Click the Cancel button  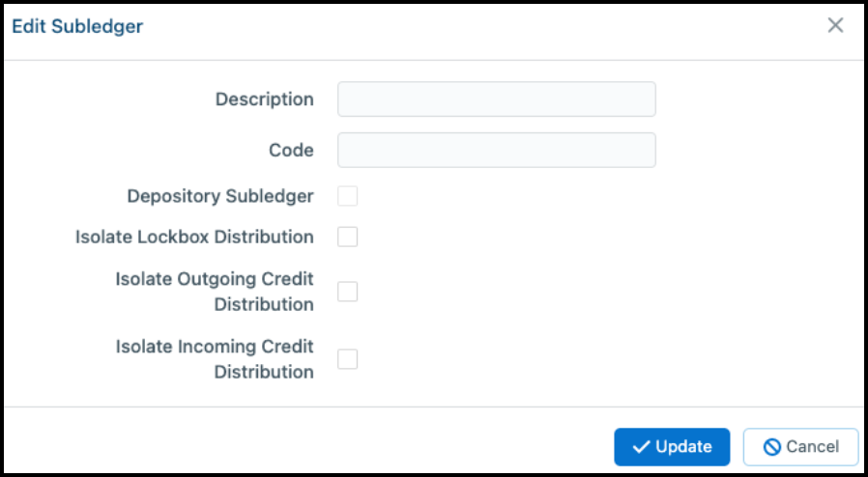pos(800,447)
